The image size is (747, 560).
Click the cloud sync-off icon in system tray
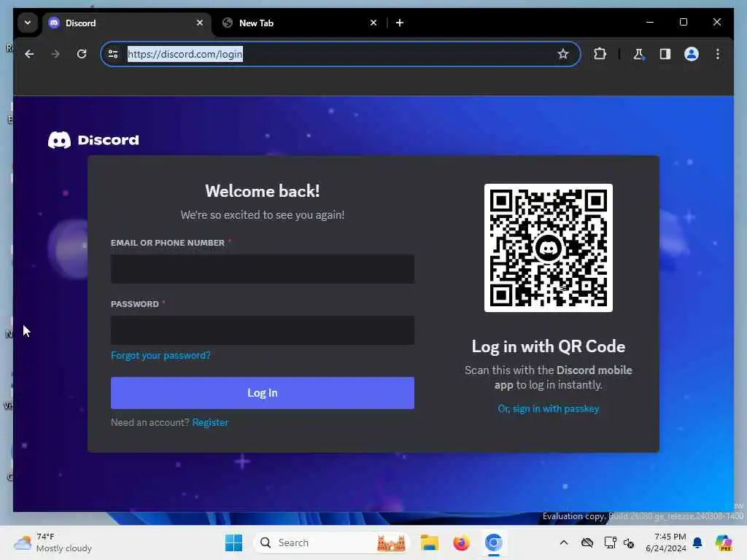tap(587, 542)
